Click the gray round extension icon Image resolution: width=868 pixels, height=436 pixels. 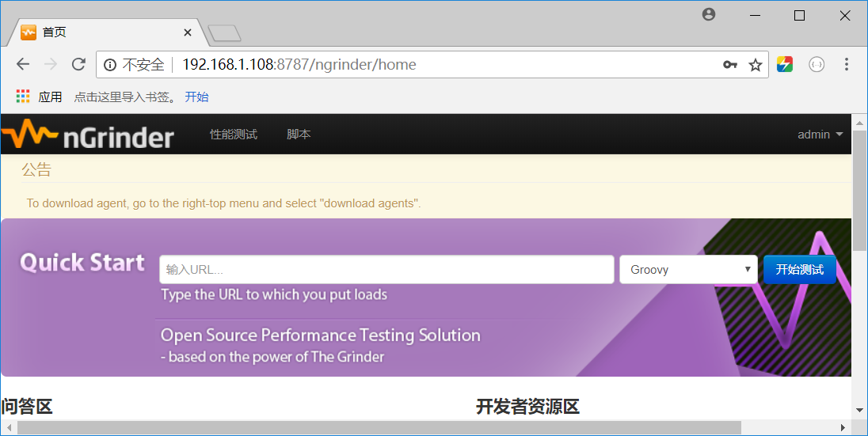point(817,64)
